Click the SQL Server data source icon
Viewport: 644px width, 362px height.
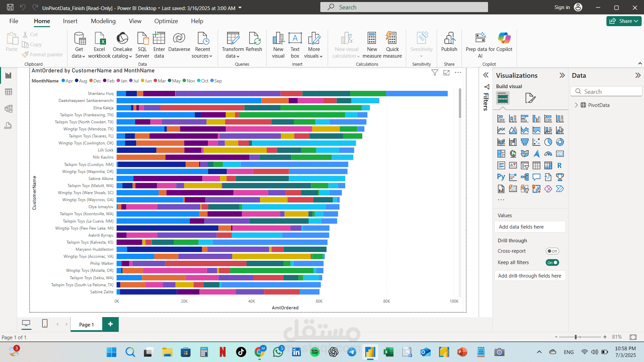(x=143, y=45)
